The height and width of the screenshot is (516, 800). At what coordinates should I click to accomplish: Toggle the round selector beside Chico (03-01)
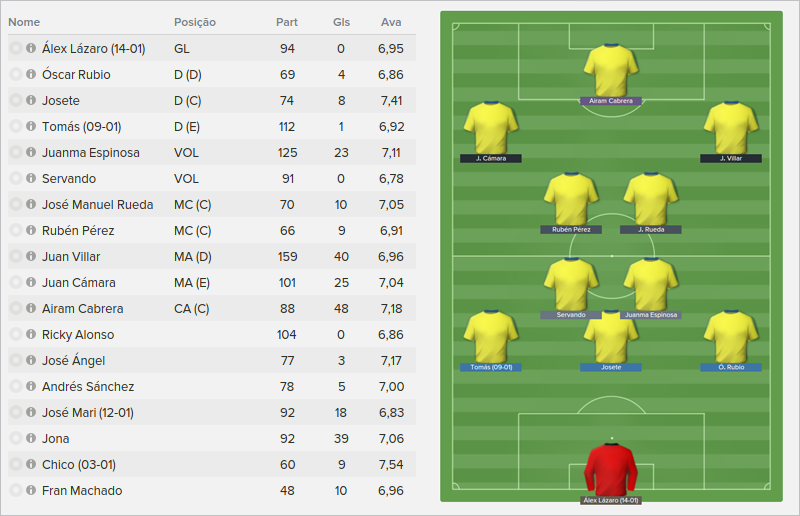(15, 464)
